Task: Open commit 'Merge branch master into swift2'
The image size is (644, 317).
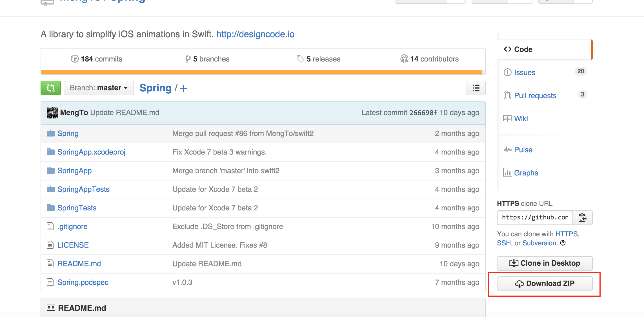Action: tap(226, 171)
